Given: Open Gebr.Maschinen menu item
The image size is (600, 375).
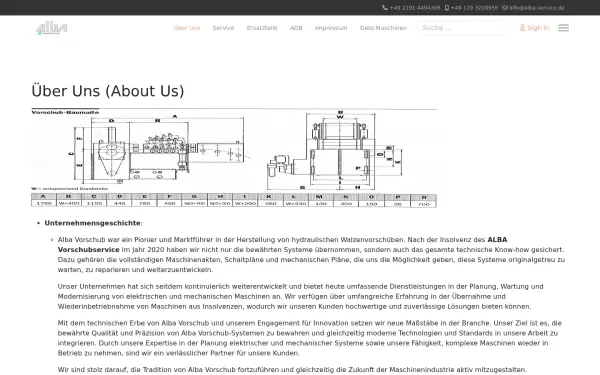Looking at the screenshot, I should tap(383, 28).
